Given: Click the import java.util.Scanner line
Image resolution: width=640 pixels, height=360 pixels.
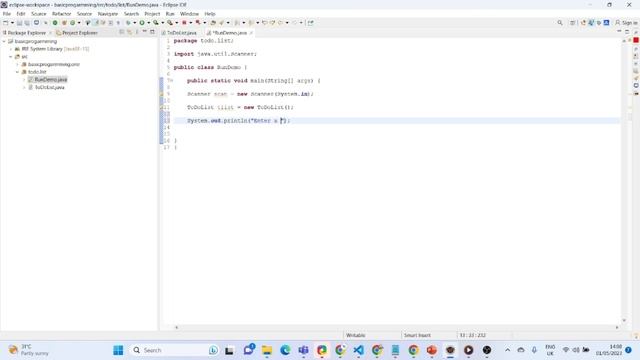Looking at the screenshot, I should tap(215, 54).
